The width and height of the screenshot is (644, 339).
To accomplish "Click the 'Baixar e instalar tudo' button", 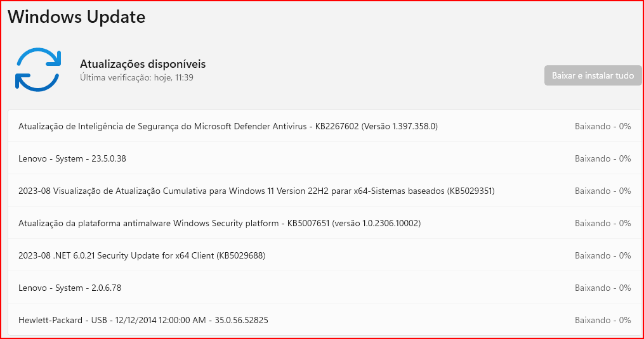I will (x=593, y=75).
